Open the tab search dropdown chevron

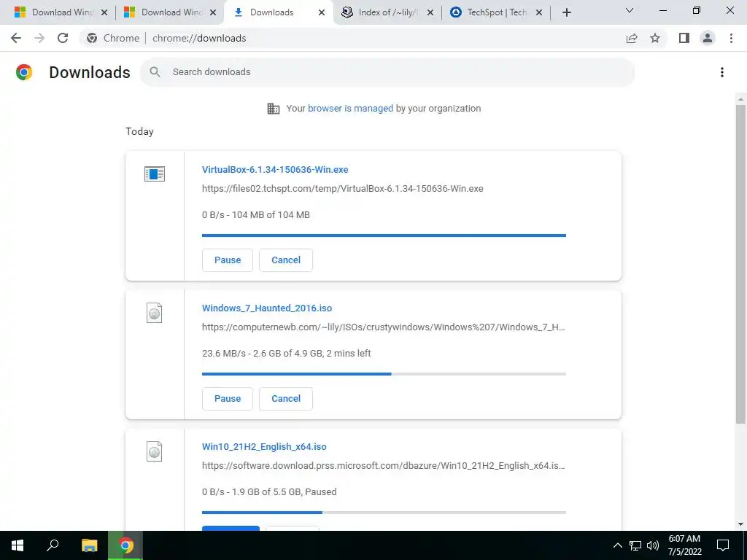point(630,10)
